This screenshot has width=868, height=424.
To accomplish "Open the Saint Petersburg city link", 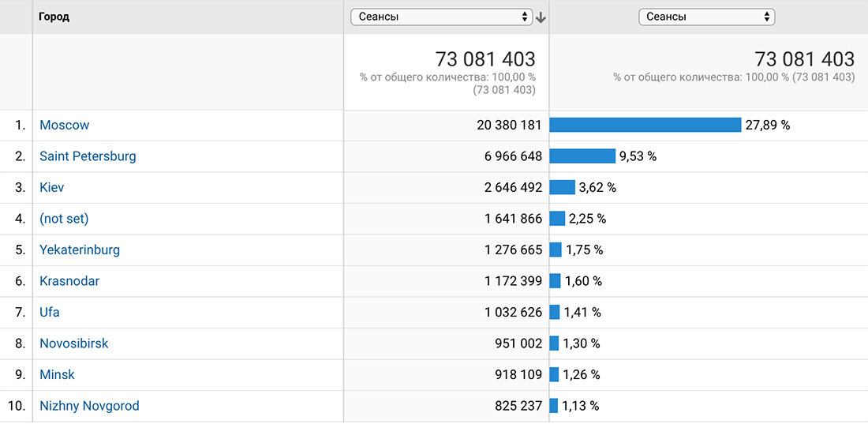I will click(88, 156).
